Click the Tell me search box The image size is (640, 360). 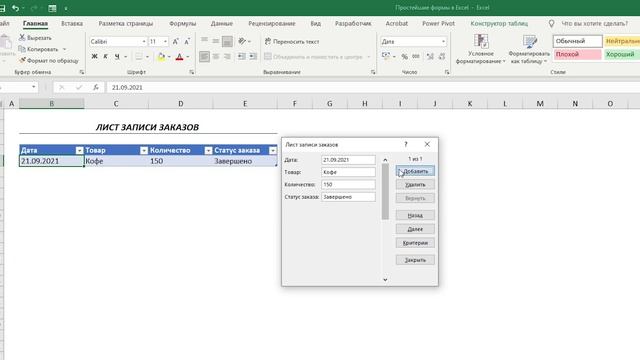tap(594, 24)
